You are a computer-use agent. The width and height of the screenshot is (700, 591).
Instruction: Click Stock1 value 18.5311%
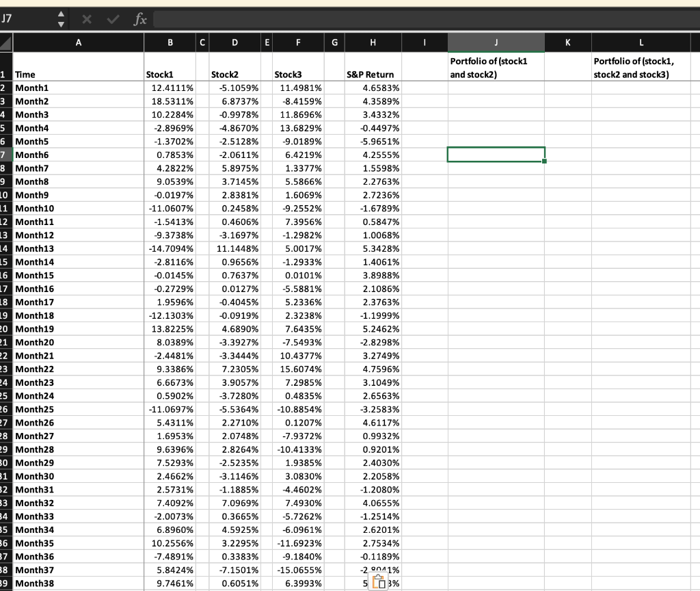pyautogui.click(x=170, y=101)
